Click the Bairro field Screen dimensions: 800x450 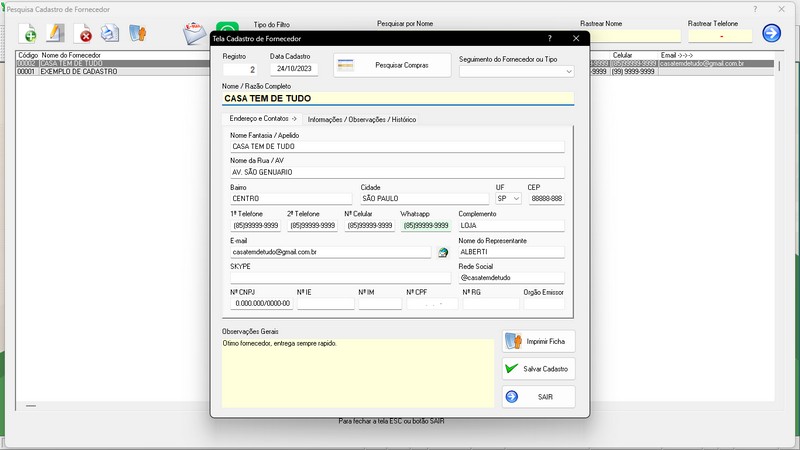click(291, 198)
